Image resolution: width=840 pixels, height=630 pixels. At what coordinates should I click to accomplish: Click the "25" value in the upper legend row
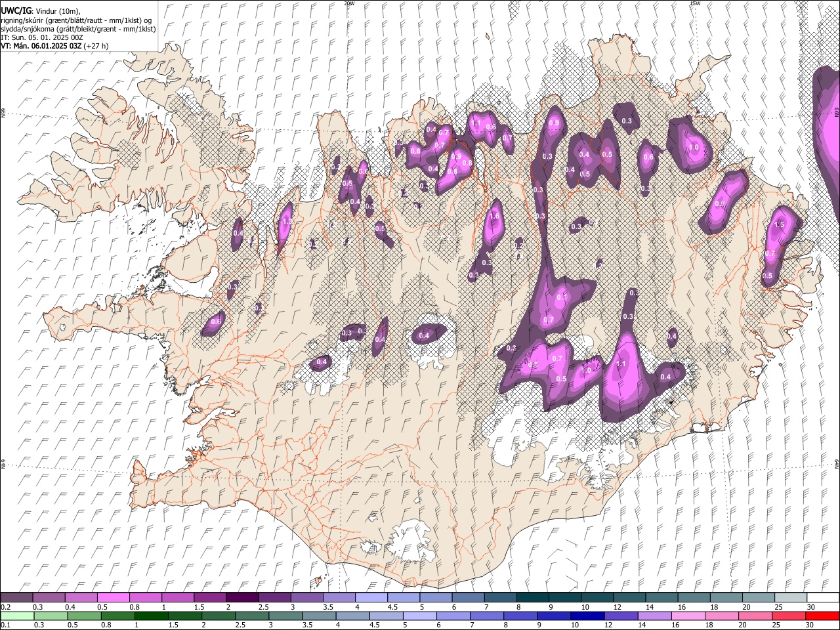(x=778, y=607)
